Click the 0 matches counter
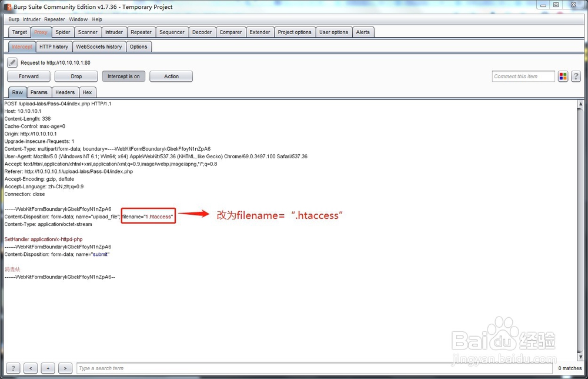588x379 pixels. coord(570,368)
